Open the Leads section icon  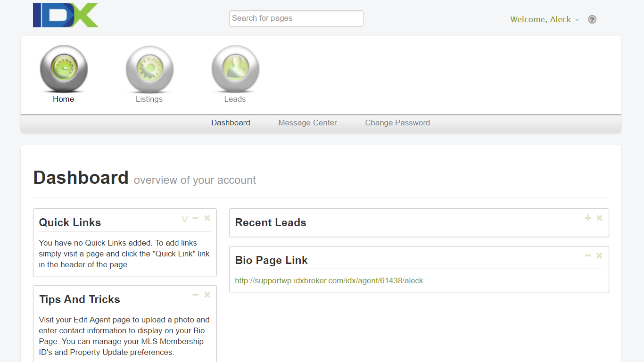point(235,69)
